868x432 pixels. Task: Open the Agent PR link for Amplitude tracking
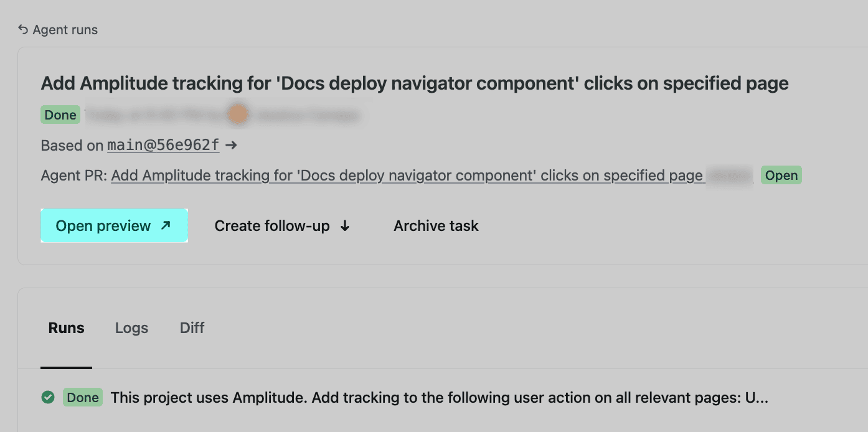(407, 176)
